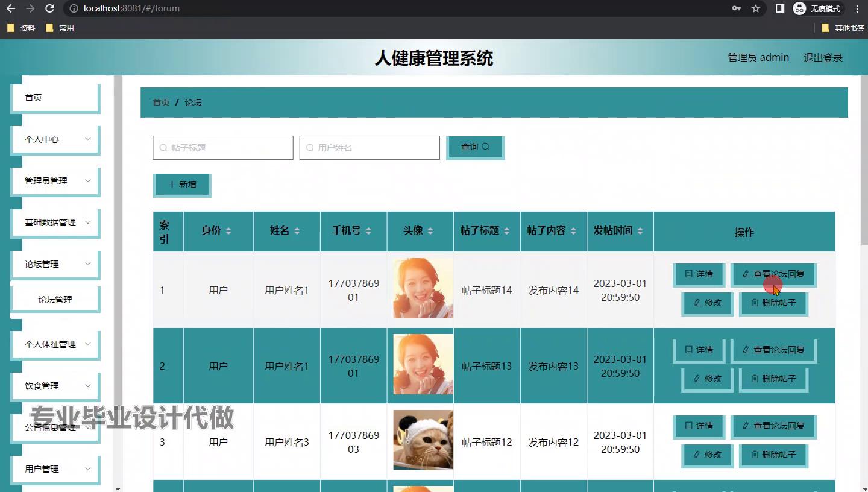Click 删除帖子 for 帖子标题14

click(773, 303)
